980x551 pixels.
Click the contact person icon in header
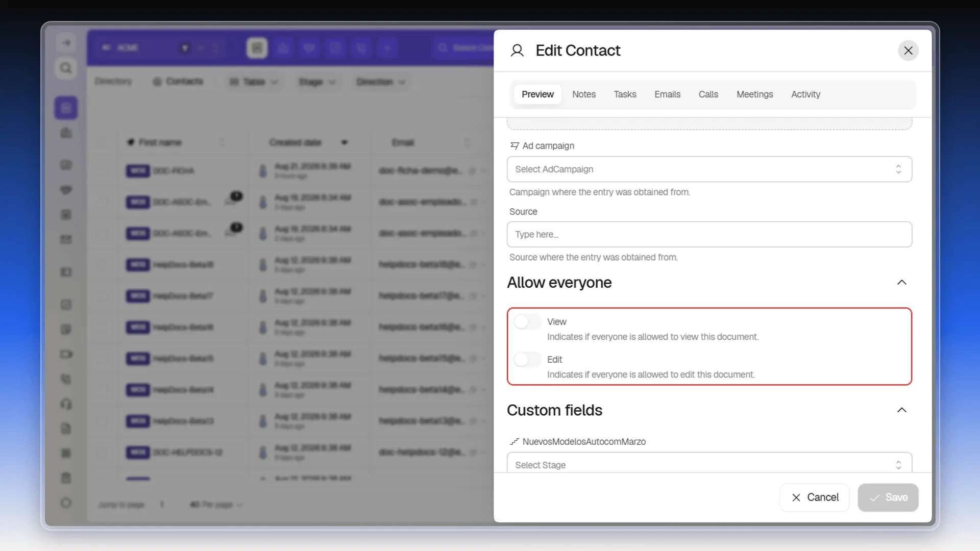click(x=517, y=51)
